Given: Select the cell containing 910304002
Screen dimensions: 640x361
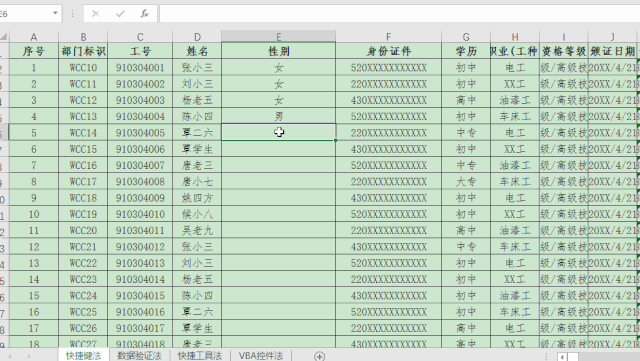Looking at the screenshot, I should [140, 84].
